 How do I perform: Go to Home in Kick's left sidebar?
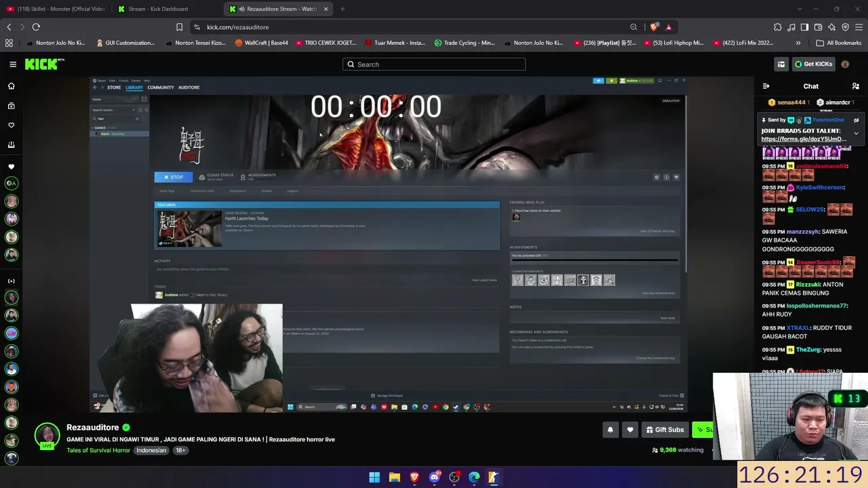[x=11, y=86]
